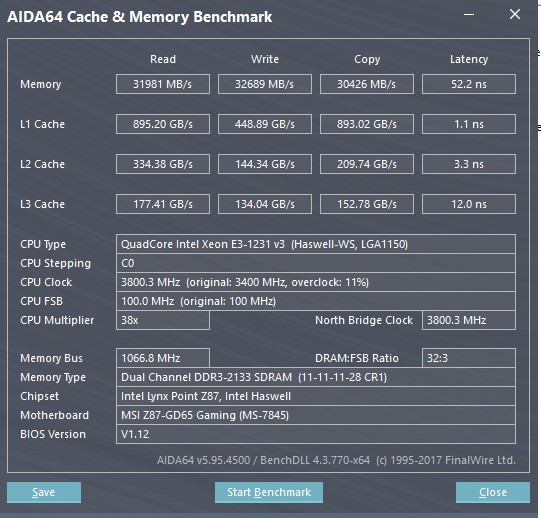Click the Memory Bus field 1066.8 MHz
Image resolution: width=541 pixels, height=518 pixels.
coord(163,358)
